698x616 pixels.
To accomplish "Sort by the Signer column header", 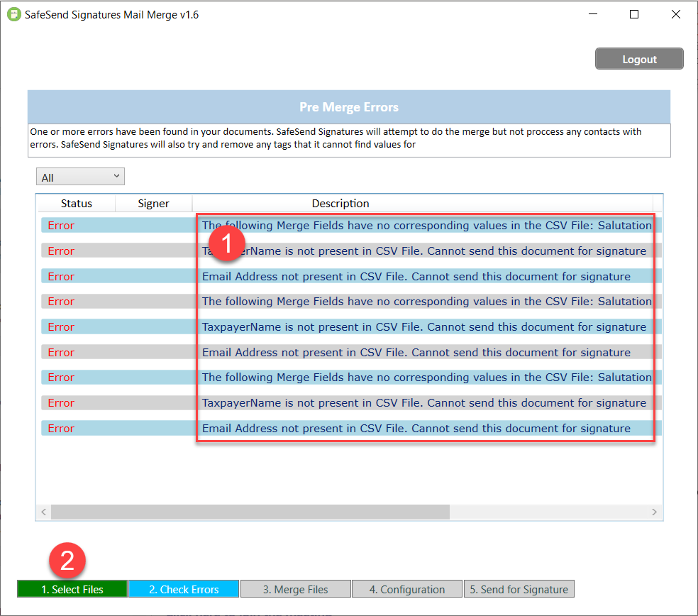I will (153, 204).
